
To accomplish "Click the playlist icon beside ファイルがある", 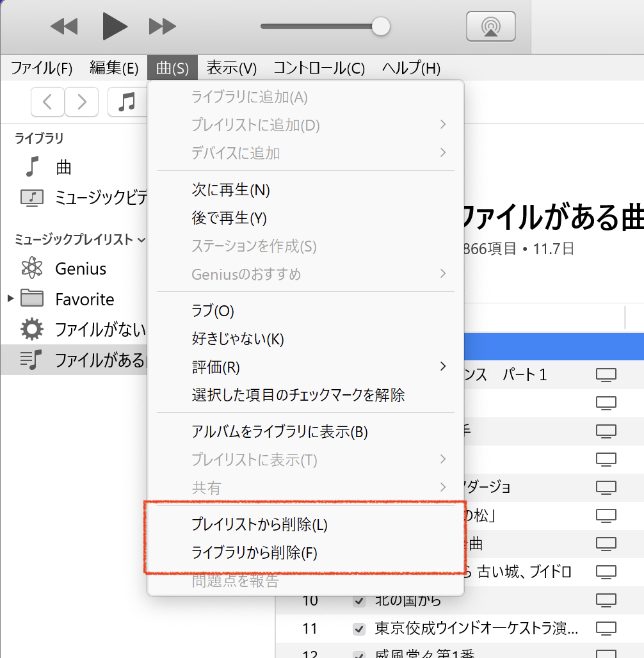I will (31, 360).
